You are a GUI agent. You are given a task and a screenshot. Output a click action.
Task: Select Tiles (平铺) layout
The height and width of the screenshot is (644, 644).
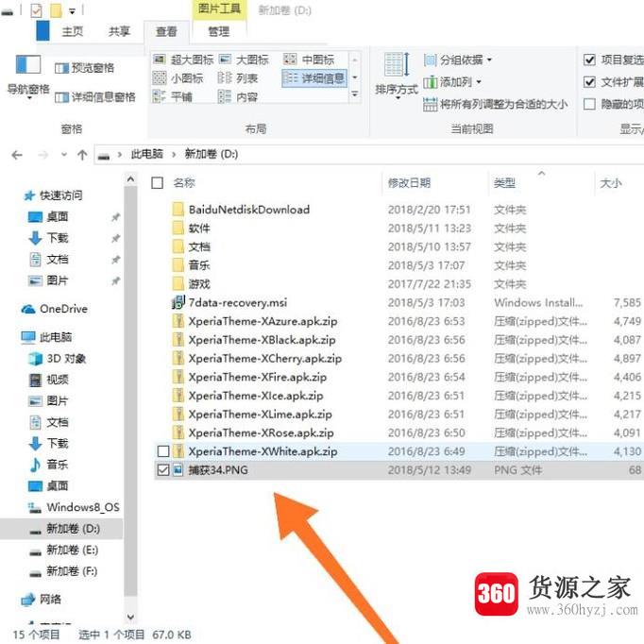[173, 97]
